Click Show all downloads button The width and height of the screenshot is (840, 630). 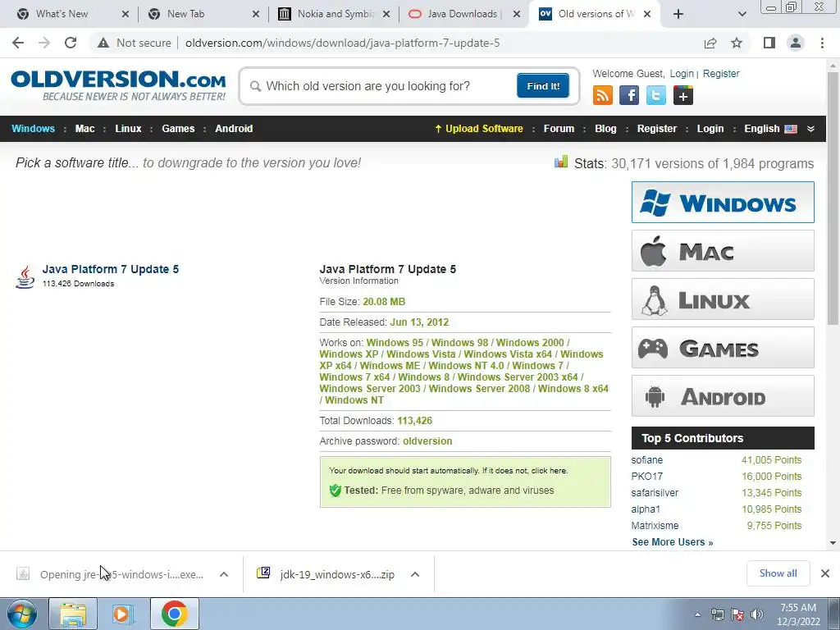click(778, 573)
